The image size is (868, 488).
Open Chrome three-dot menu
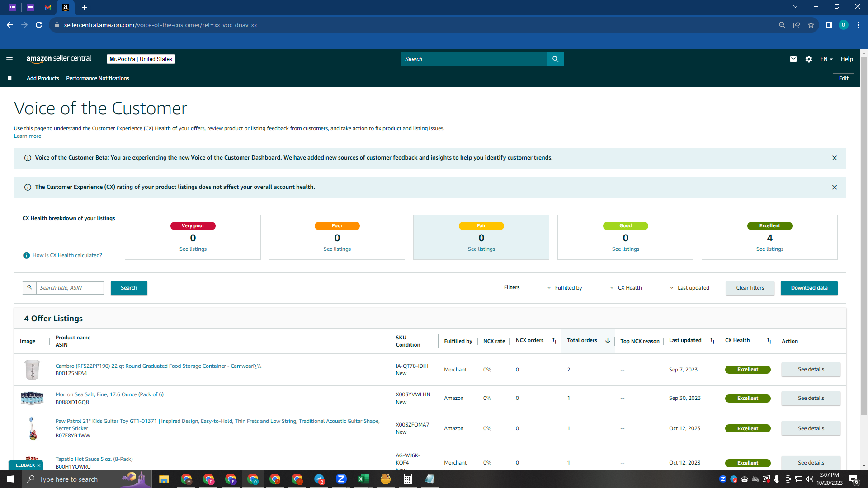pos(858,25)
